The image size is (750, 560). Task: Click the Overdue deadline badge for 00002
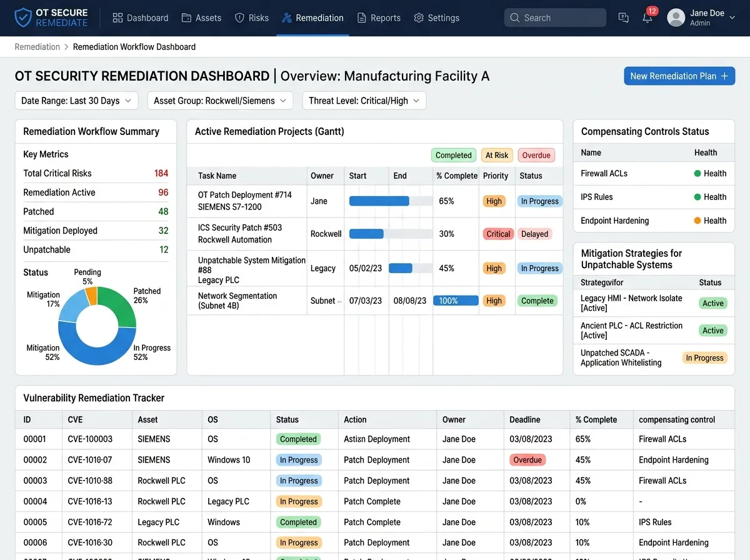(527, 460)
